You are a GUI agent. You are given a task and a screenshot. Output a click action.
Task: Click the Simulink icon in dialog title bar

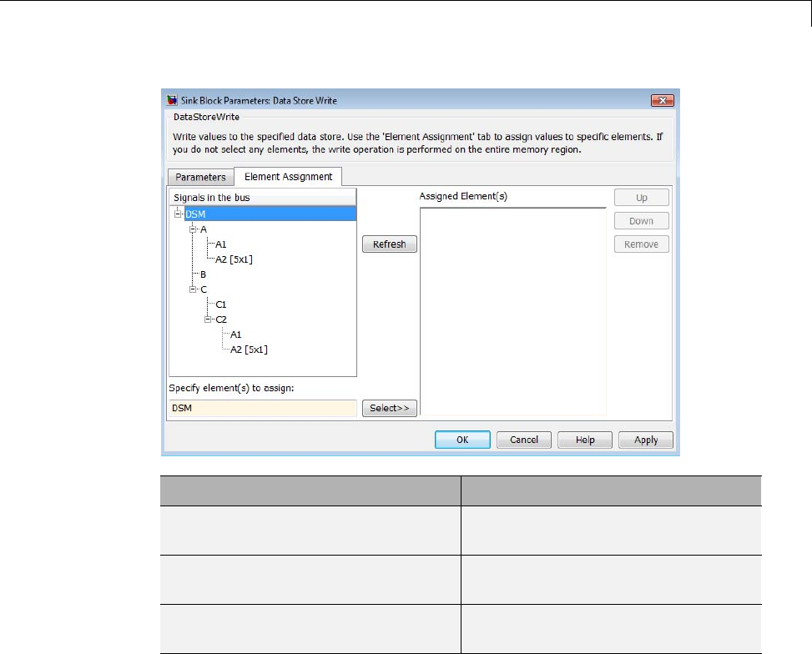pyautogui.click(x=172, y=100)
